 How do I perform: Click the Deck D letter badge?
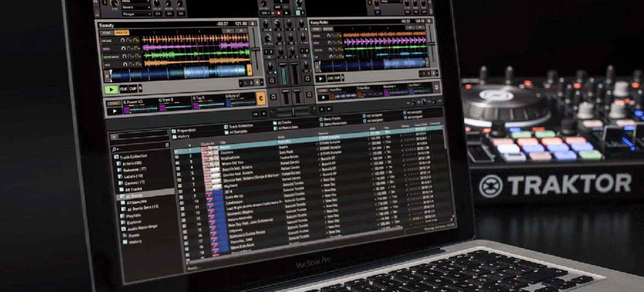click(436, 88)
